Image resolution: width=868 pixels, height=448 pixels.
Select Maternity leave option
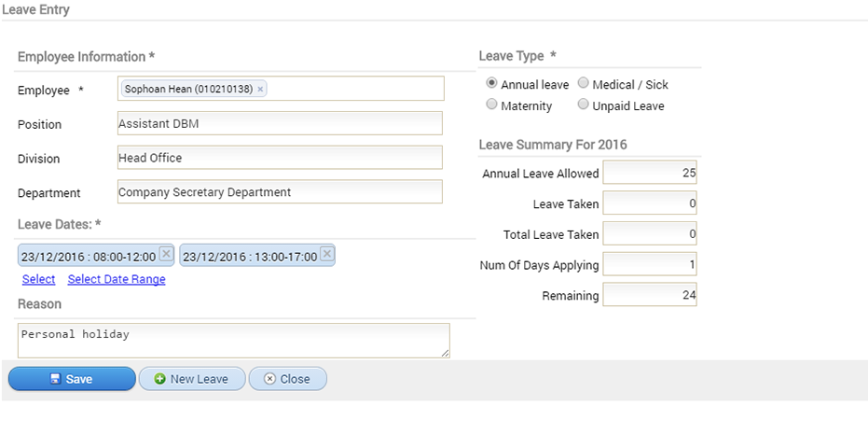click(x=491, y=105)
